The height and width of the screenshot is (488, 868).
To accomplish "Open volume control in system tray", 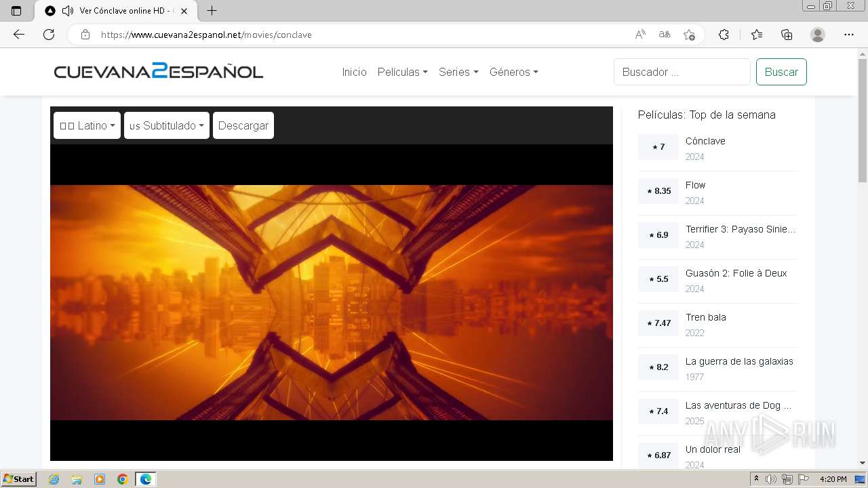I will (x=771, y=479).
